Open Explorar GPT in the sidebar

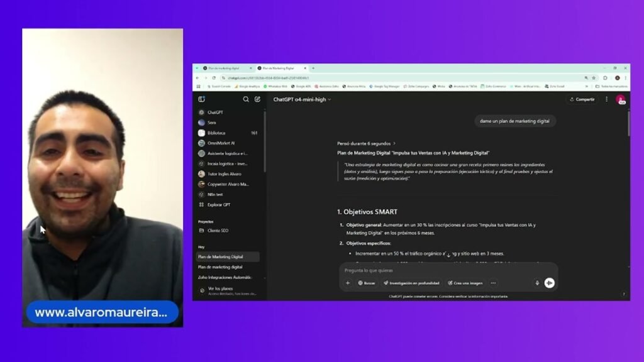click(x=218, y=204)
